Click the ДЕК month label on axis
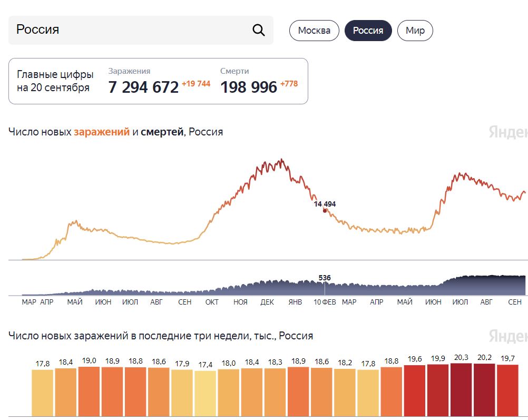 267,302
